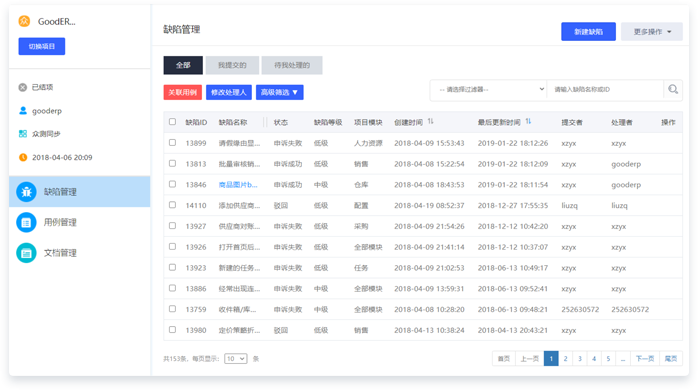Click the 项目模块 column header

tap(368, 122)
